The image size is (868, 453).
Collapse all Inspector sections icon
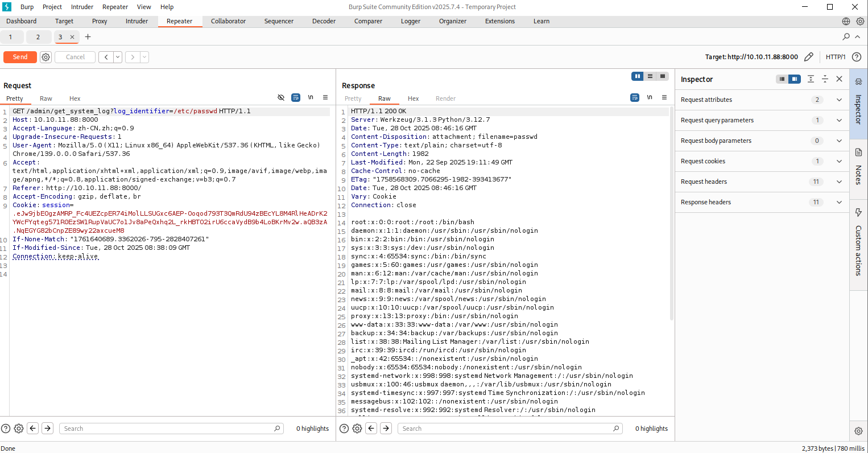(x=825, y=79)
